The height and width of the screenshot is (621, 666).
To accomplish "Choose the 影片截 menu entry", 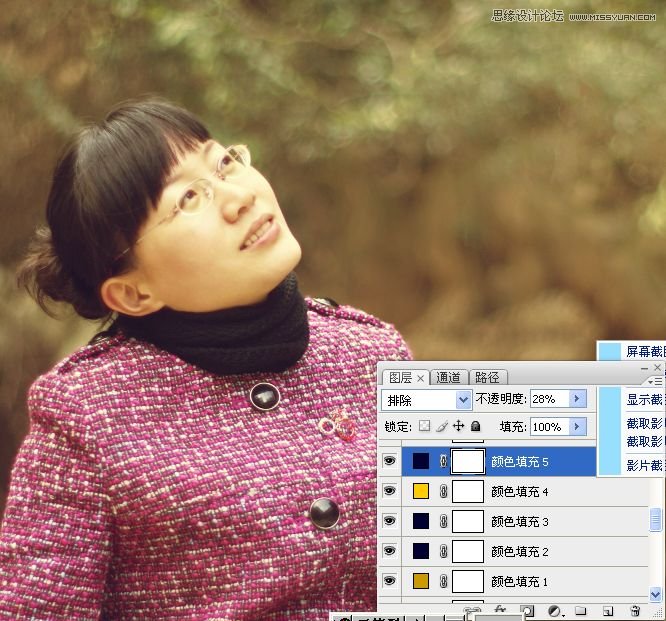I will (645, 466).
